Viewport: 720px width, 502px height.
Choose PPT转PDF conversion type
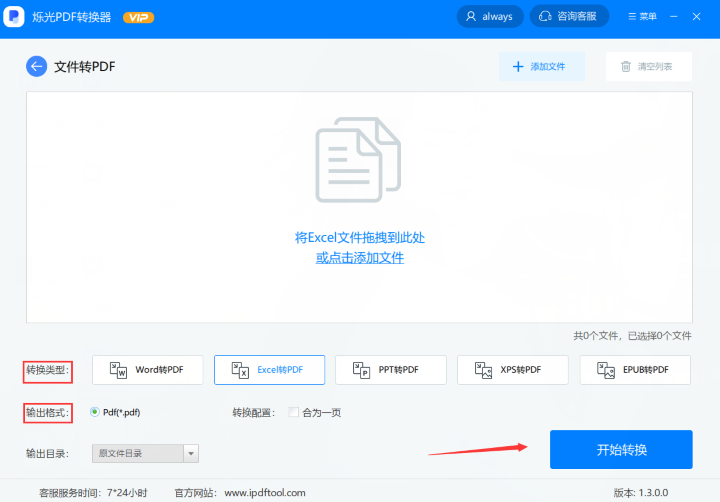pyautogui.click(x=391, y=370)
